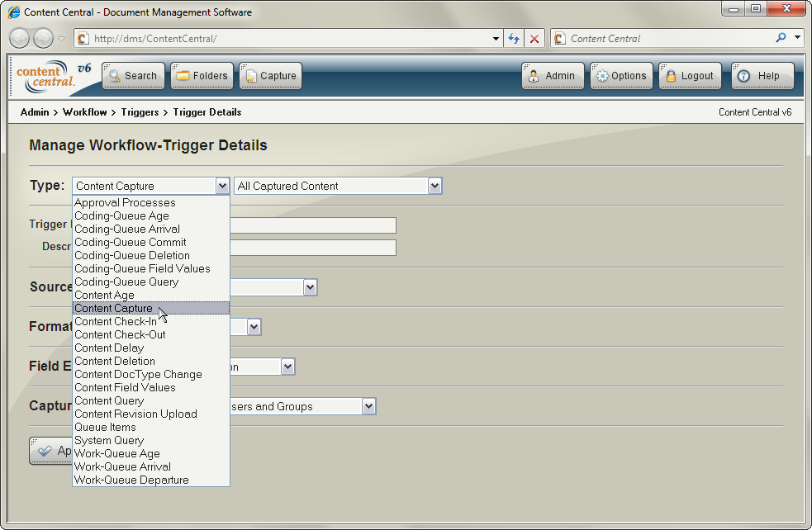Open the Options settings
The image size is (812, 530).
click(621, 76)
